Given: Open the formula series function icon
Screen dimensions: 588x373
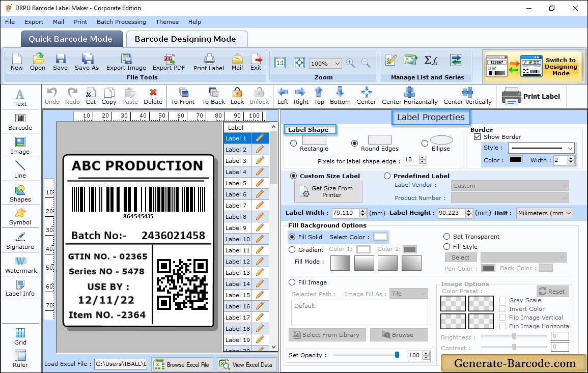Looking at the screenshot, I should click(x=431, y=61).
